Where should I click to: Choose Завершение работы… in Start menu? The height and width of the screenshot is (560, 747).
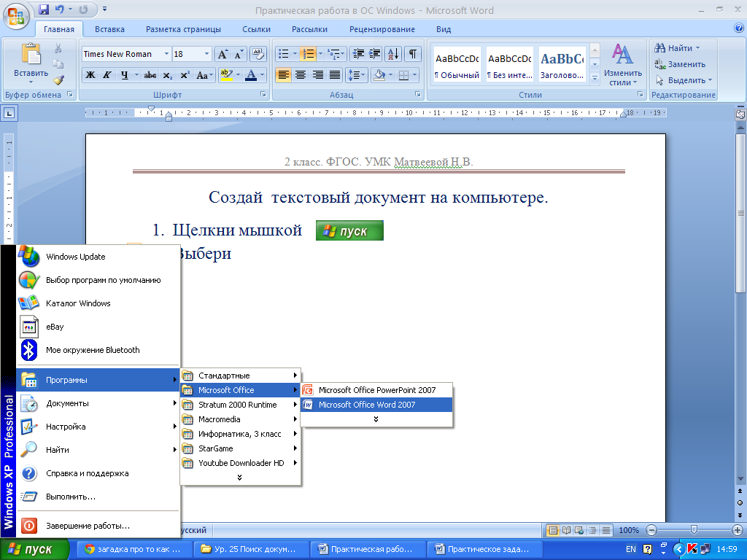[x=98, y=526]
